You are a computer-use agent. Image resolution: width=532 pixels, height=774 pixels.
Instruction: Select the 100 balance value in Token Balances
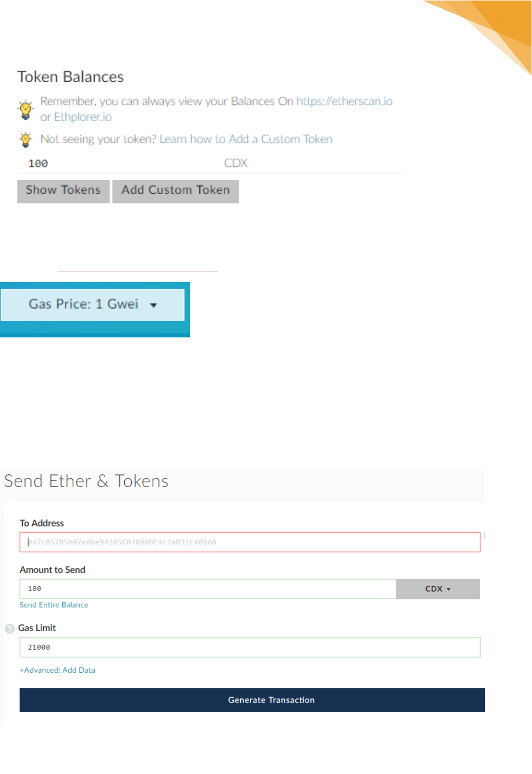coord(38,164)
